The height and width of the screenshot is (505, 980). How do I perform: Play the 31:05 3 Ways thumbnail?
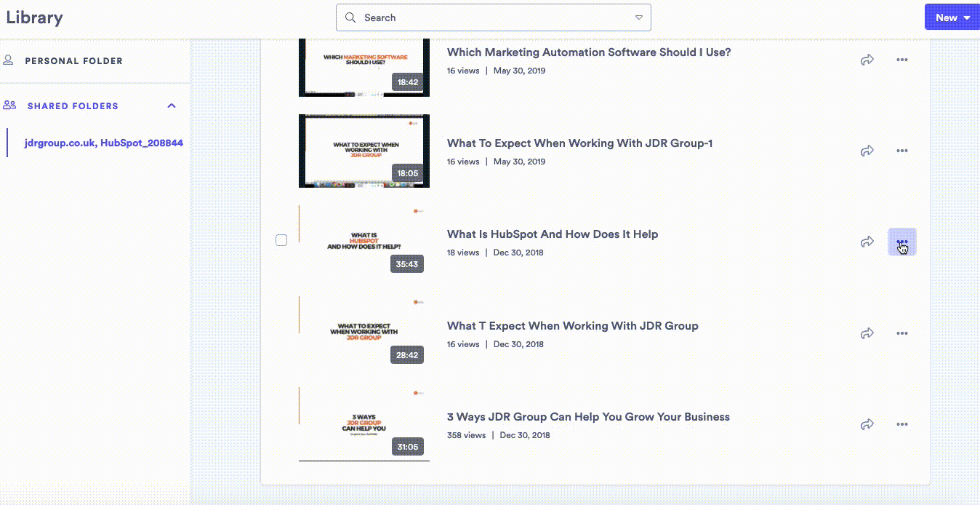point(364,424)
